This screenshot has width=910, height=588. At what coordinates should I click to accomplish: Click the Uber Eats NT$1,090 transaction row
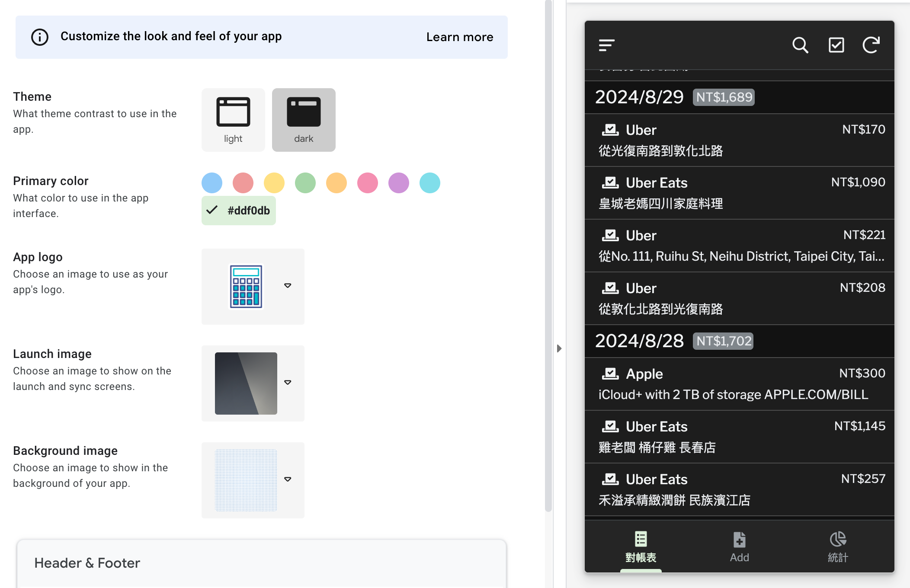pyautogui.click(x=739, y=193)
